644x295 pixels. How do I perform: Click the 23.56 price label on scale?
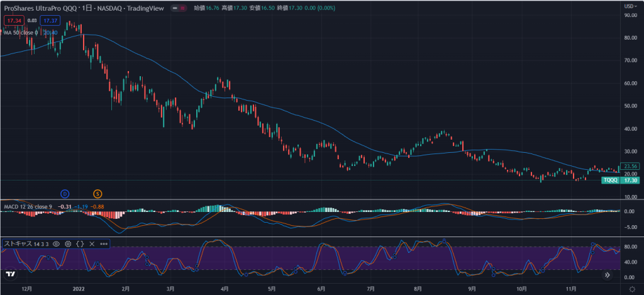pyautogui.click(x=629, y=167)
